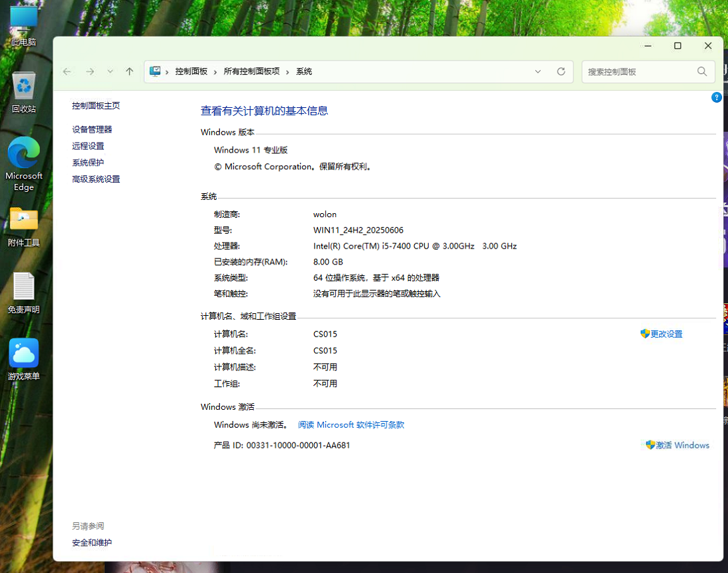Navigate to 所有控制面板项 breadcrumb
728x573 pixels.
point(251,71)
